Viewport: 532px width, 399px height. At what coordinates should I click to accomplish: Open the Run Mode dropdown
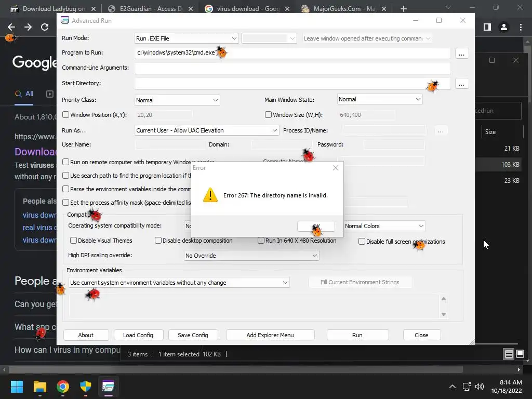pos(187,38)
